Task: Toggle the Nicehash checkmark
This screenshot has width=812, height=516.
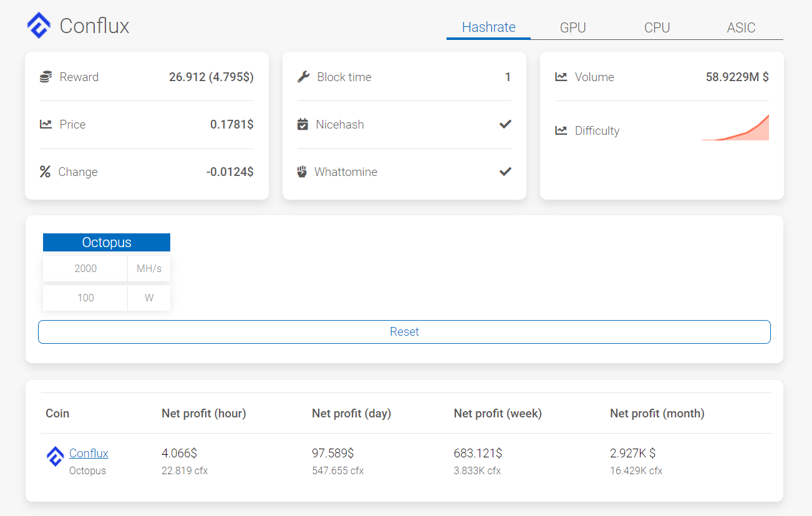Action: 505,124
